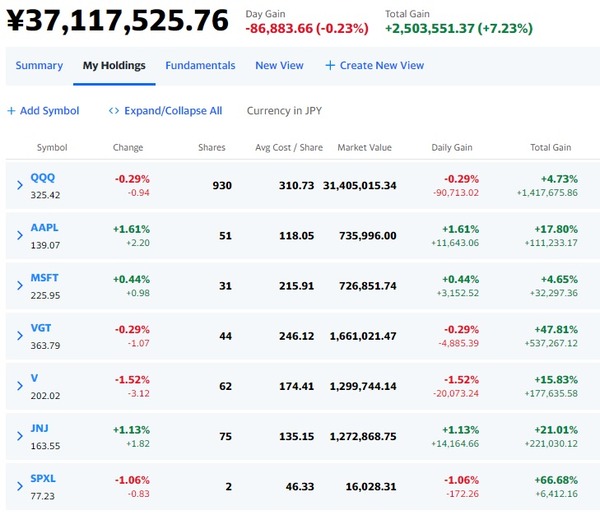Sort by the Daily Gain header

coord(452,147)
